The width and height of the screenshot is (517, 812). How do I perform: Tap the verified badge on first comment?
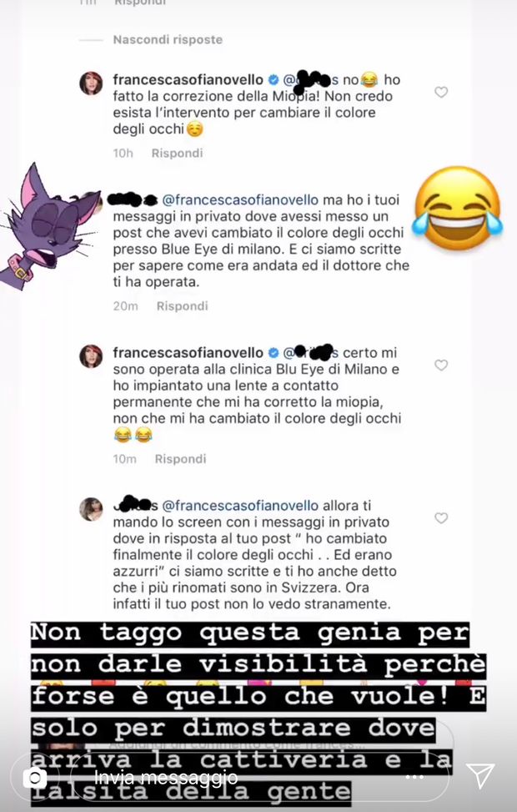pyautogui.click(x=274, y=80)
